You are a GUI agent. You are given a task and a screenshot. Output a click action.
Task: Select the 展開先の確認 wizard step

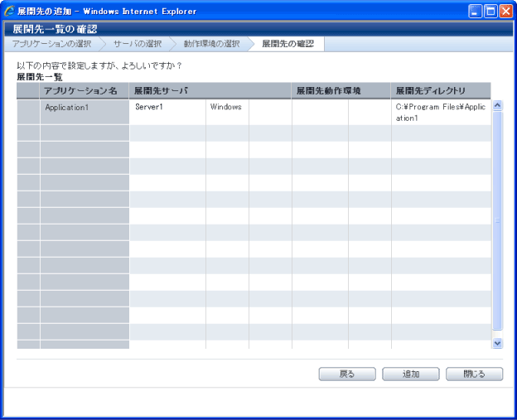(x=287, y=44)
